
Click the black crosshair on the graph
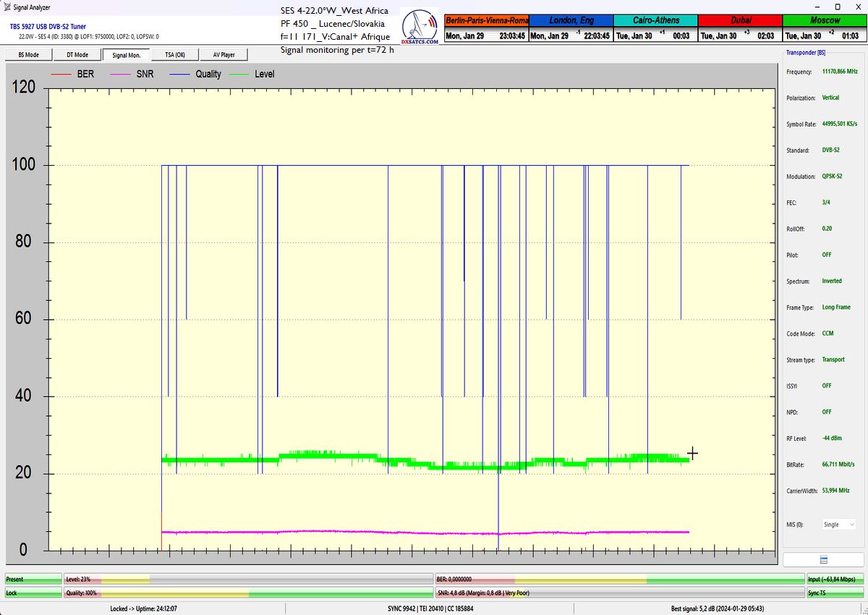click(x=692, y=454)
